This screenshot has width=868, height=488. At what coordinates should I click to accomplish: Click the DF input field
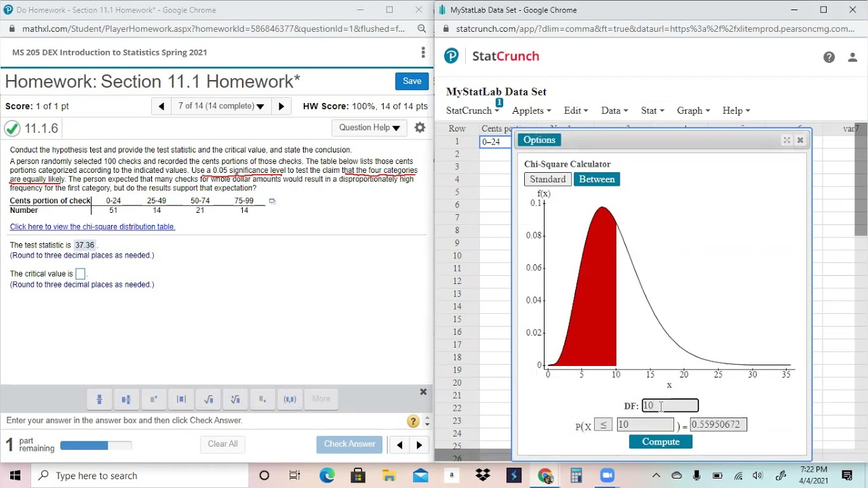(x=670, y=406)
